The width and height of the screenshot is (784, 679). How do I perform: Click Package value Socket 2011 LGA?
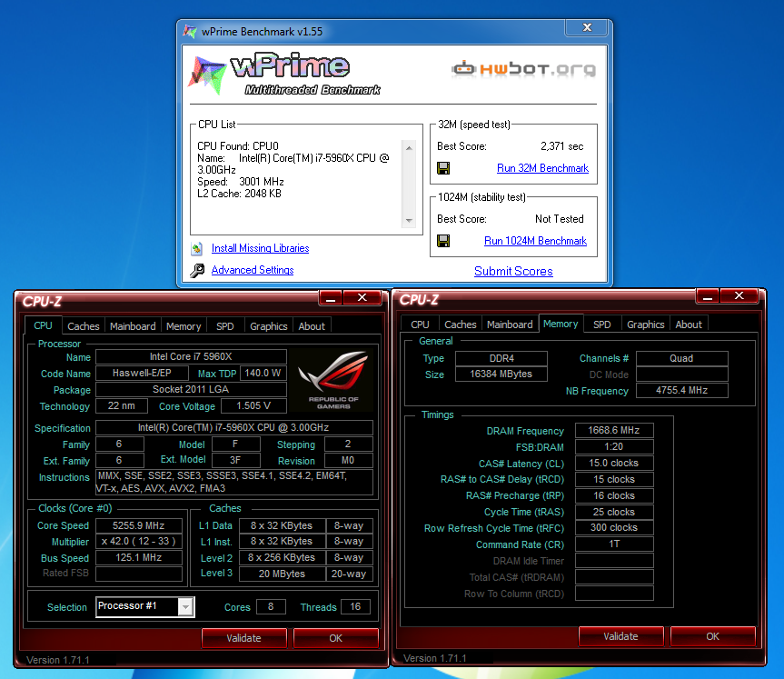pyautogui.click(x=191, y=389)
